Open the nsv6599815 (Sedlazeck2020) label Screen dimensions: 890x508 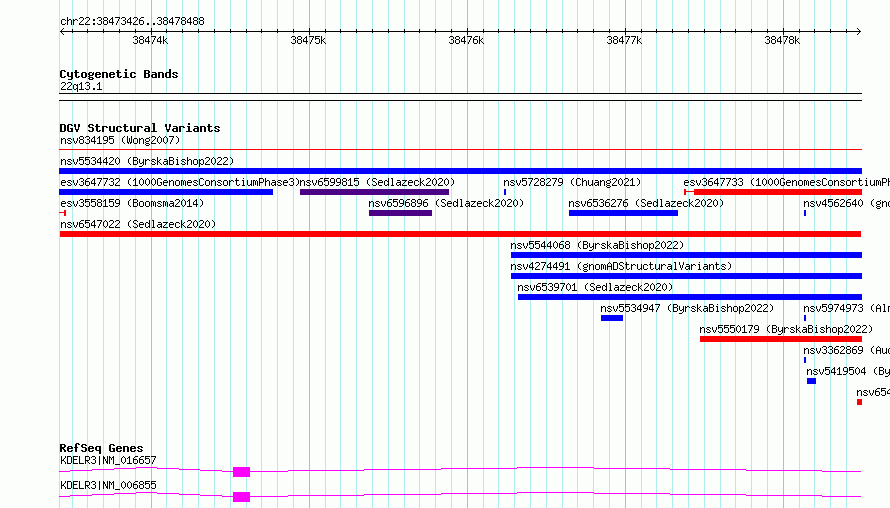(377, 182)
